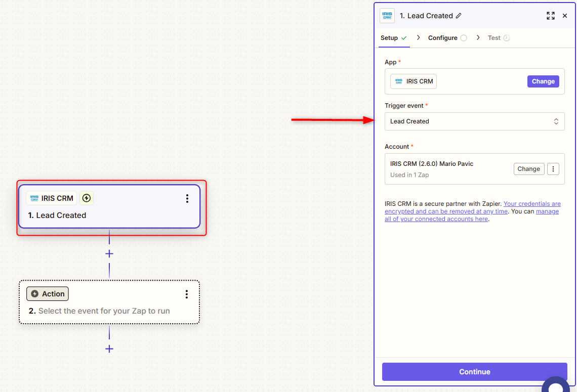Viewport: 577px width, 392px height.
Task: Close the Lead Created panel
Action: [565, 16]
